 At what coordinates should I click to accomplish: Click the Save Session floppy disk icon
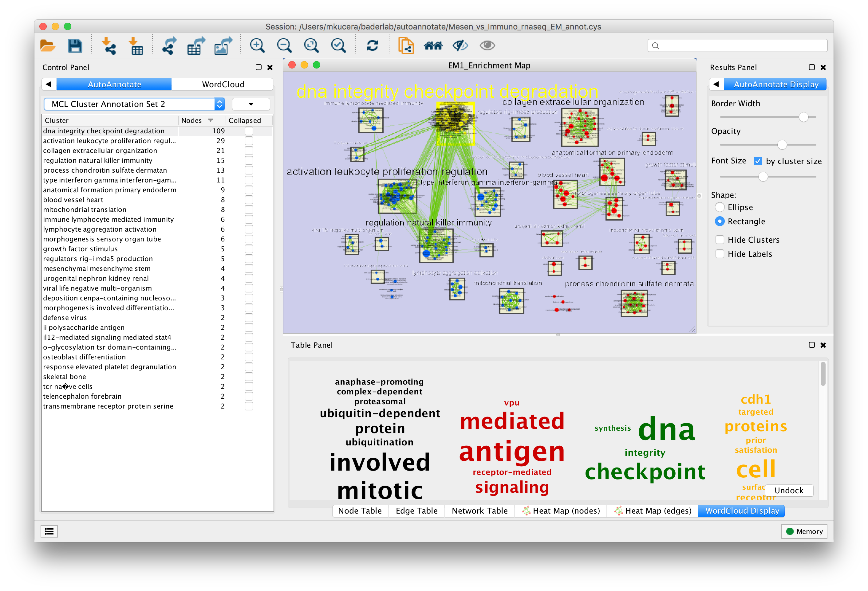click(x=75, y=45)
